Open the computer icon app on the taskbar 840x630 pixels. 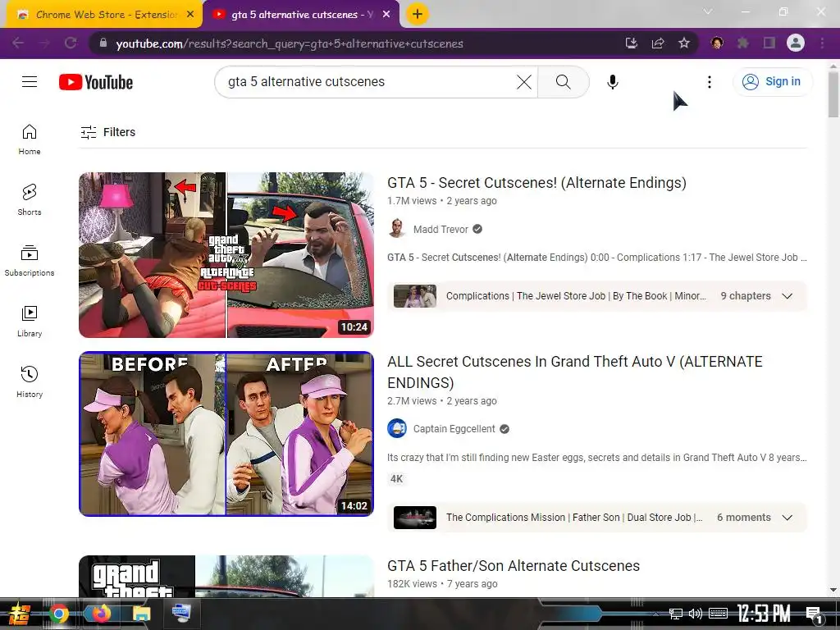(x=181, y=613)
